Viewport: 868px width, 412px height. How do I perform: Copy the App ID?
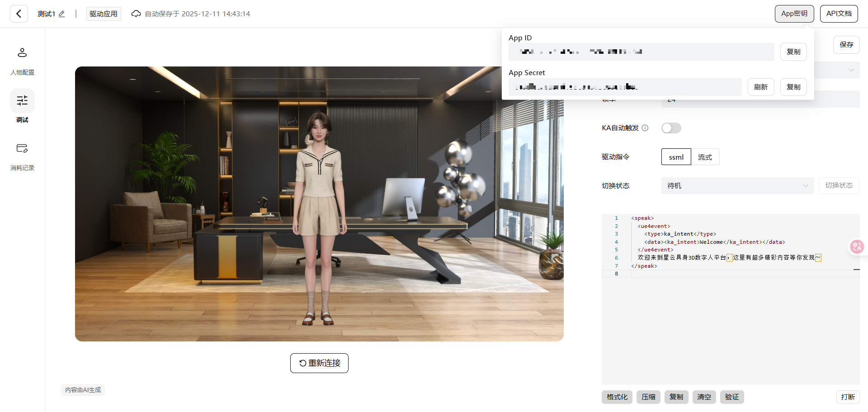[x=793, y=52]
